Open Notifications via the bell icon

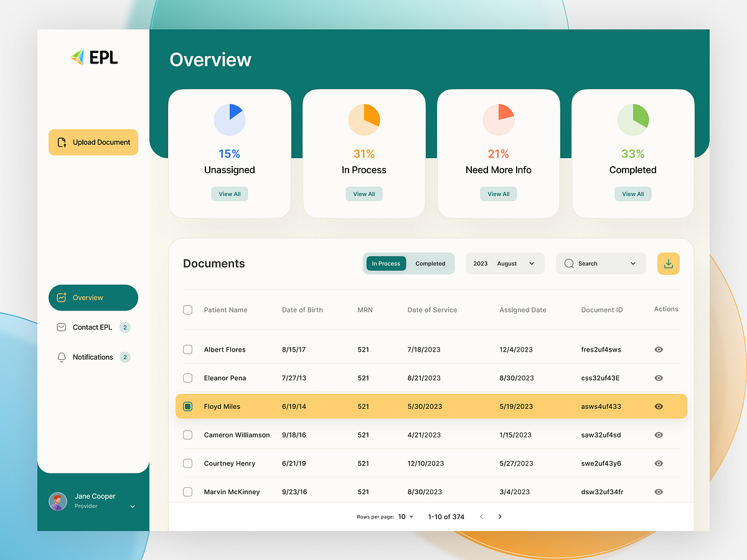pos(61,357)
